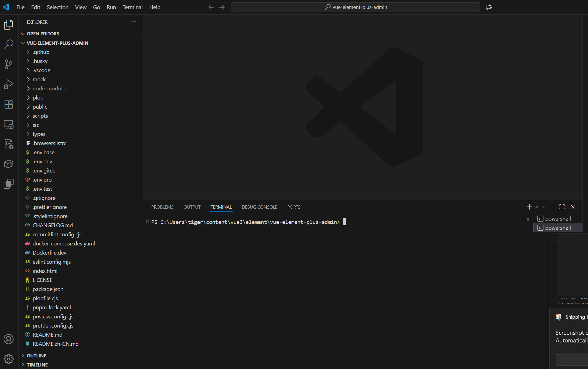Image resolution: width=588 pixels, height=369 pixels.
Task: Open the File menu
Action: click(x=20, y=7)
